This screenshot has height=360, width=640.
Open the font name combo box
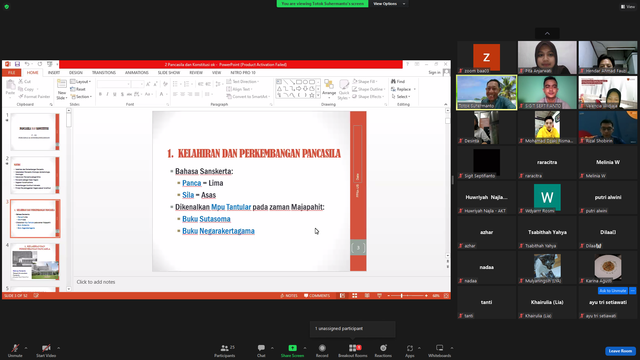click(x=114, y=84)
